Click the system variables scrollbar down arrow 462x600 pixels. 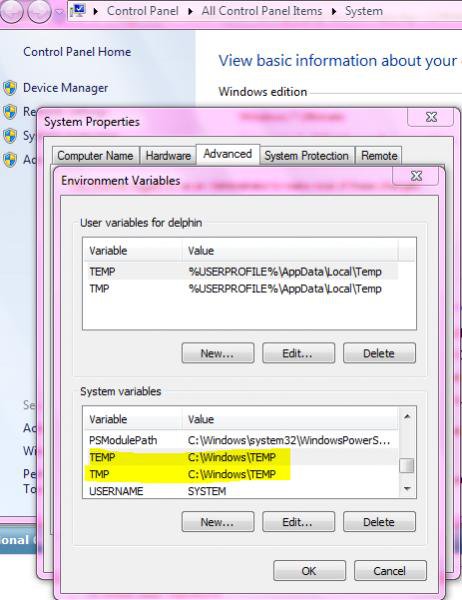(407, 489)
